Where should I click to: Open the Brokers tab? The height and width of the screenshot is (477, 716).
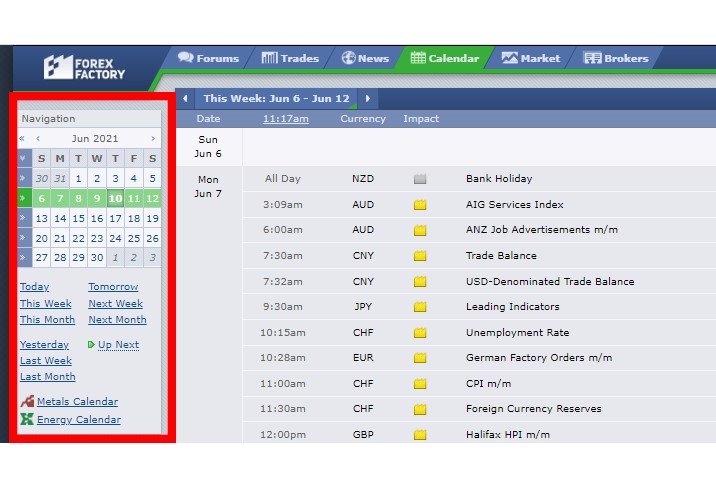tap(616, 58)
